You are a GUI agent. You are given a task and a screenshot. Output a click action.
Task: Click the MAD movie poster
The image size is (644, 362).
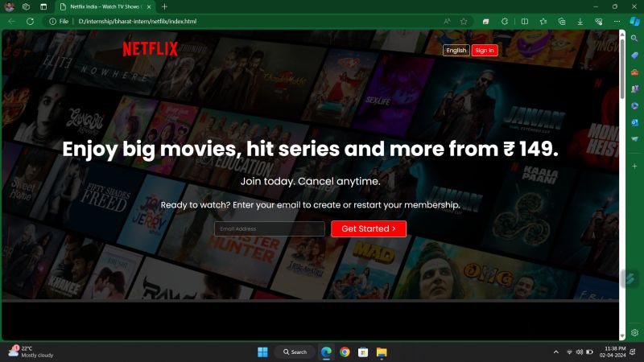[x=365, y=269]
